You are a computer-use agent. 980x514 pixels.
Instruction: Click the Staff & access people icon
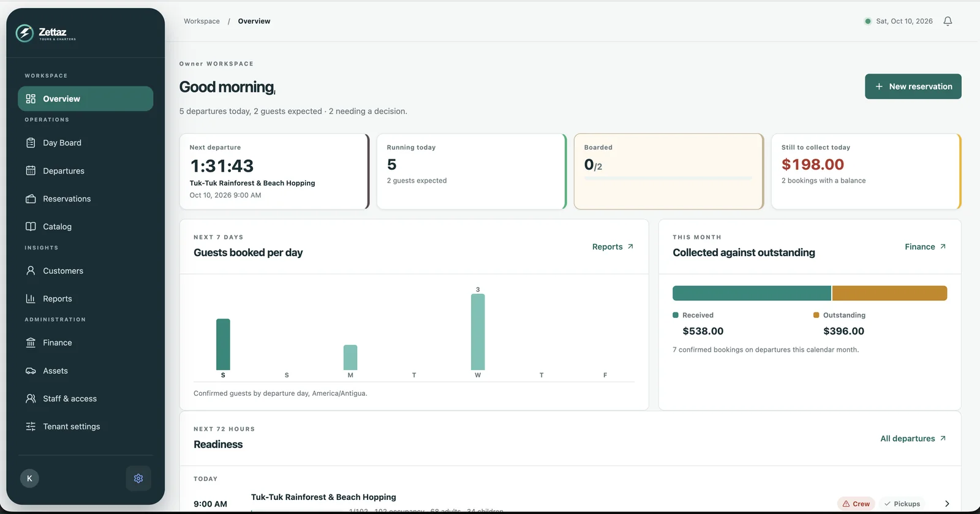coord(31,399)
